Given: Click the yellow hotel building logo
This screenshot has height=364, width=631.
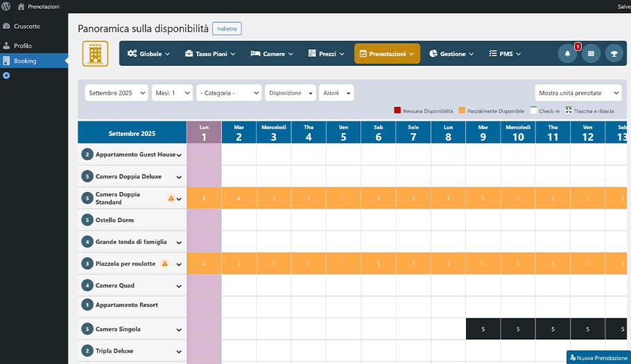Looking at the screenshot, I should tap(95, 53).
